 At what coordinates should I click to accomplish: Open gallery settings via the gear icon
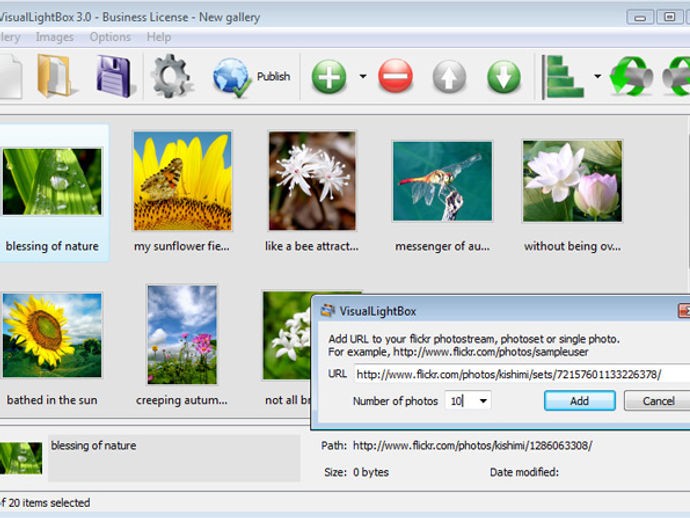coord(171,76)
